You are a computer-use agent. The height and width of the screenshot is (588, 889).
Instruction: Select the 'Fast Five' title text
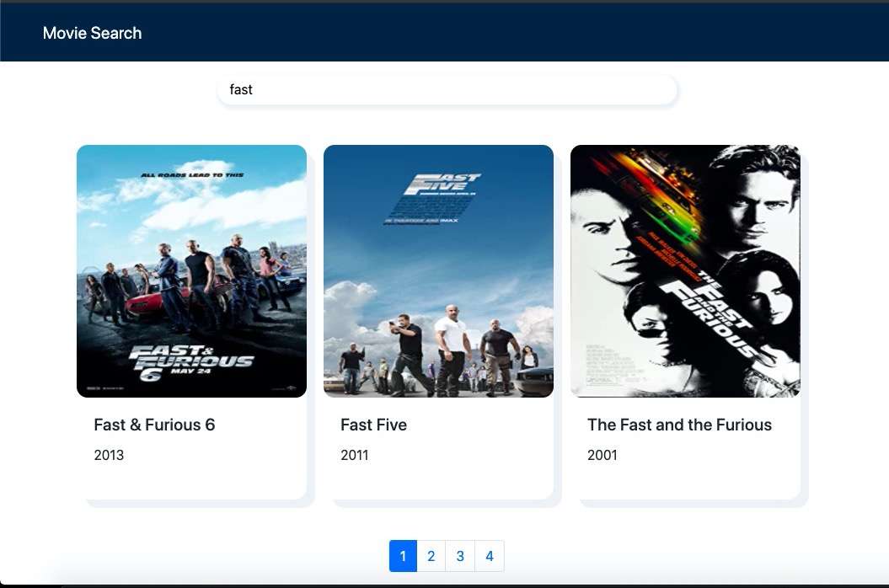point(373,425)
